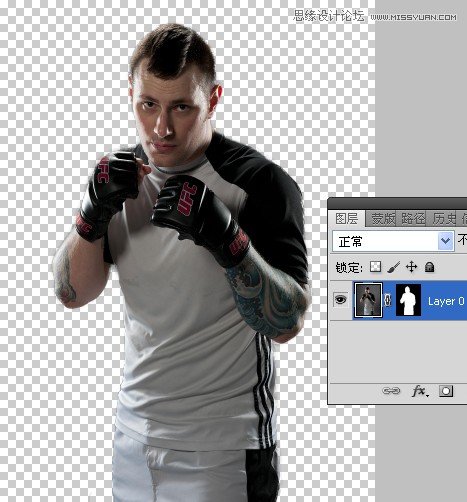Toggle lock transparent pixels icon
The width and height of the screenshot is (467, 502).
click(376, 267)
